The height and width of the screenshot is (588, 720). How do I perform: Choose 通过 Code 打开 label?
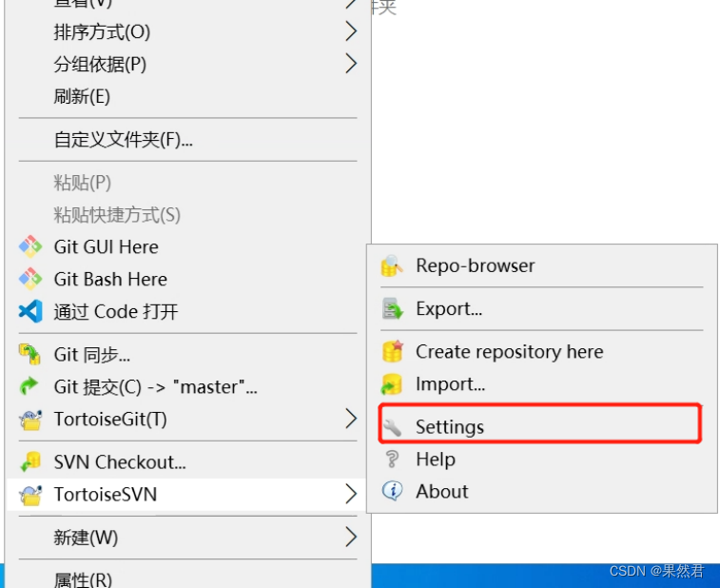[x=116, y=311]
